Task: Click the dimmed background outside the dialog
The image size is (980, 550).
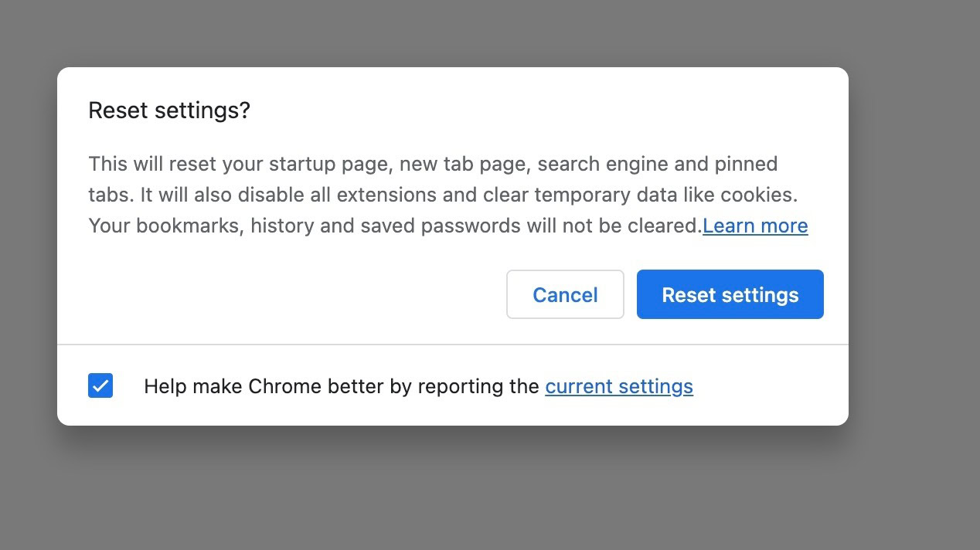Action: (x=912, y=232)
